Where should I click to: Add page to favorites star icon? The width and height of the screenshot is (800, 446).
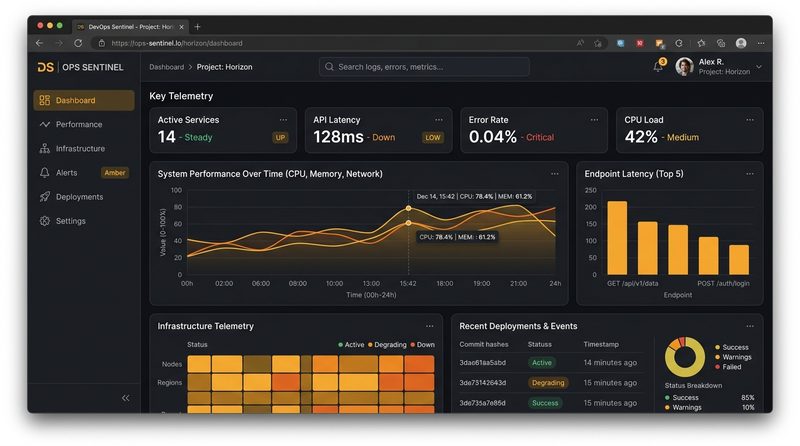click(x=598, y=43)
